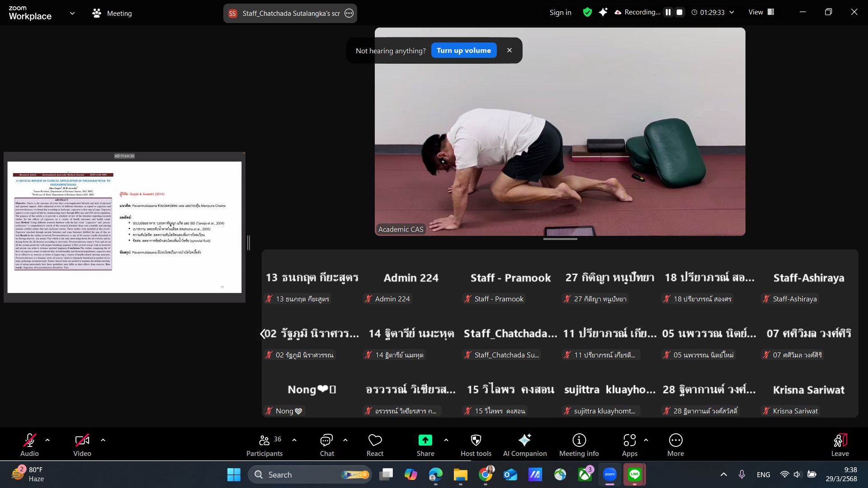The image size is (868, 488).
Task: Open the Chat panel icon
Action: coord(326,441)
